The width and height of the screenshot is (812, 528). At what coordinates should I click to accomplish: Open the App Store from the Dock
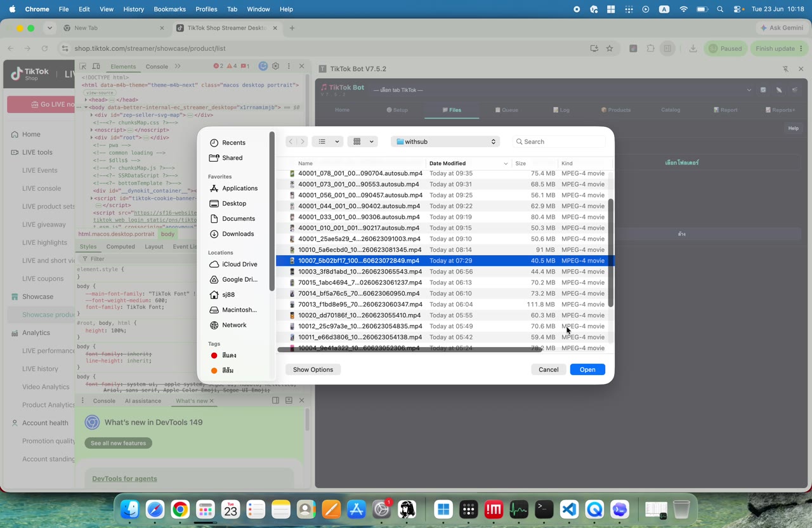point(357,509)
